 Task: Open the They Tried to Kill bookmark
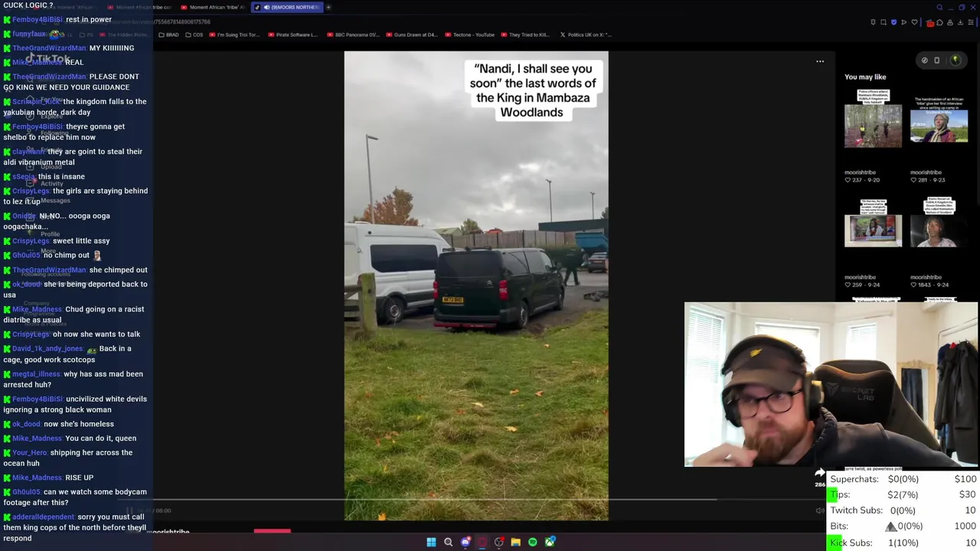524,34
